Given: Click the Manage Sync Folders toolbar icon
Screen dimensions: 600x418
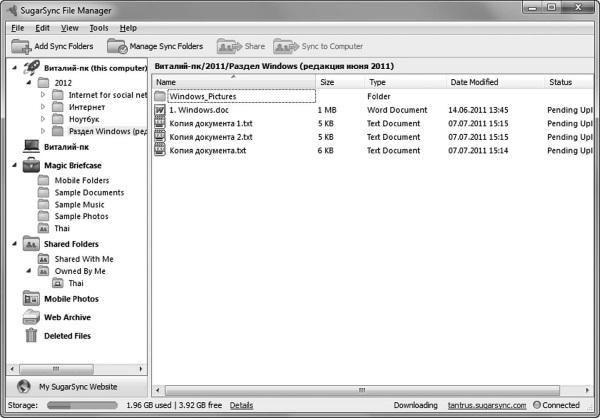Looking at the screenshot, I should 117,46.
